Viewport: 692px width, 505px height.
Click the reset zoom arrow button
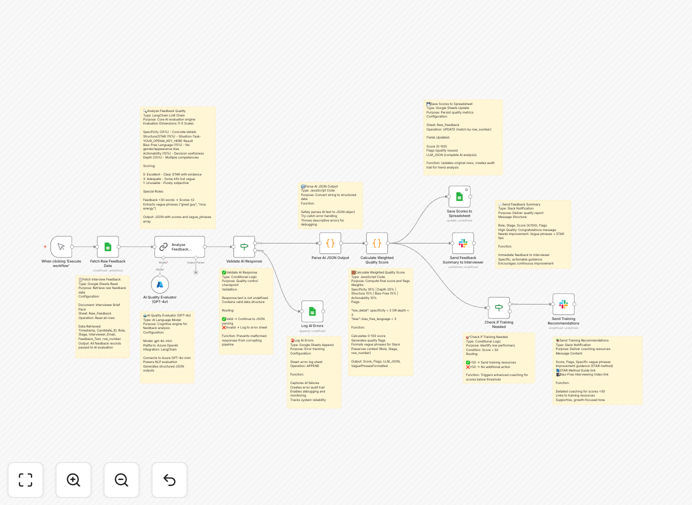169,480
